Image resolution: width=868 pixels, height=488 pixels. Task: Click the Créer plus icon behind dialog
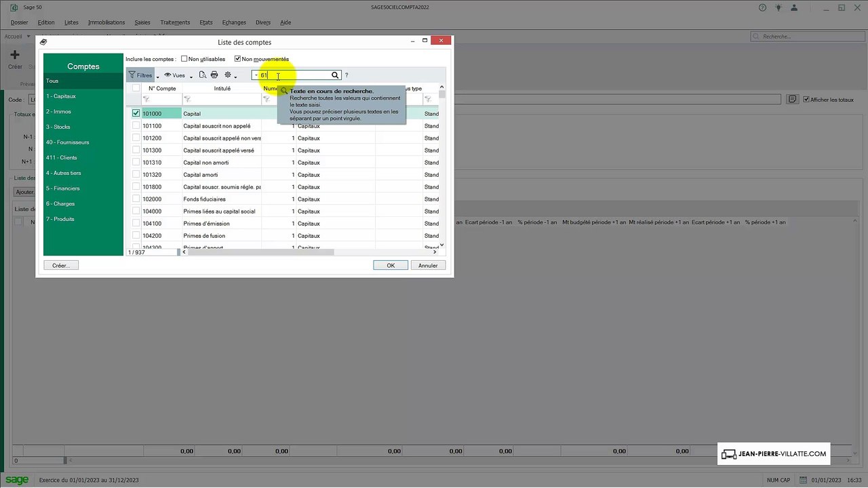pos(14,55)
